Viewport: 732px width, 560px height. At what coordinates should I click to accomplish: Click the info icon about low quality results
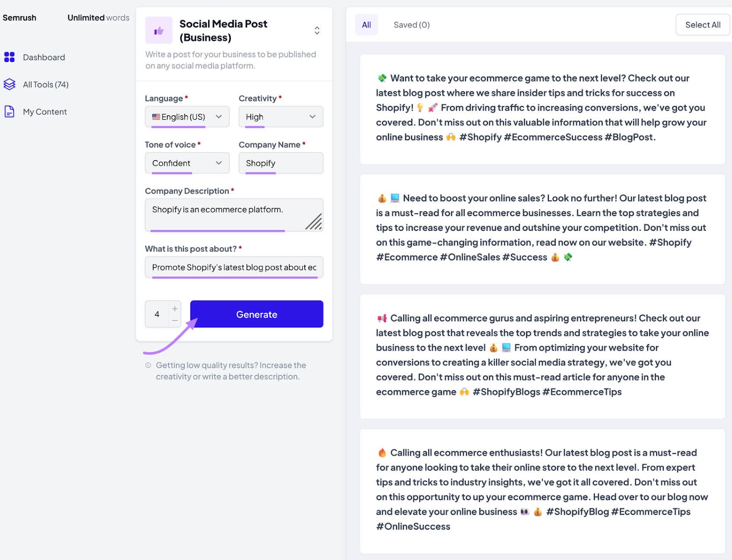click(x=148, y=365)
